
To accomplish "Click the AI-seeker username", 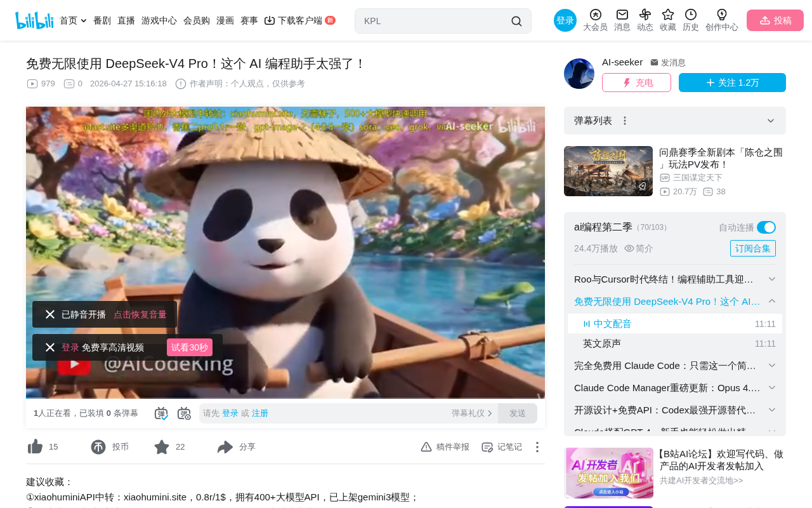I will tap(622, 62).
